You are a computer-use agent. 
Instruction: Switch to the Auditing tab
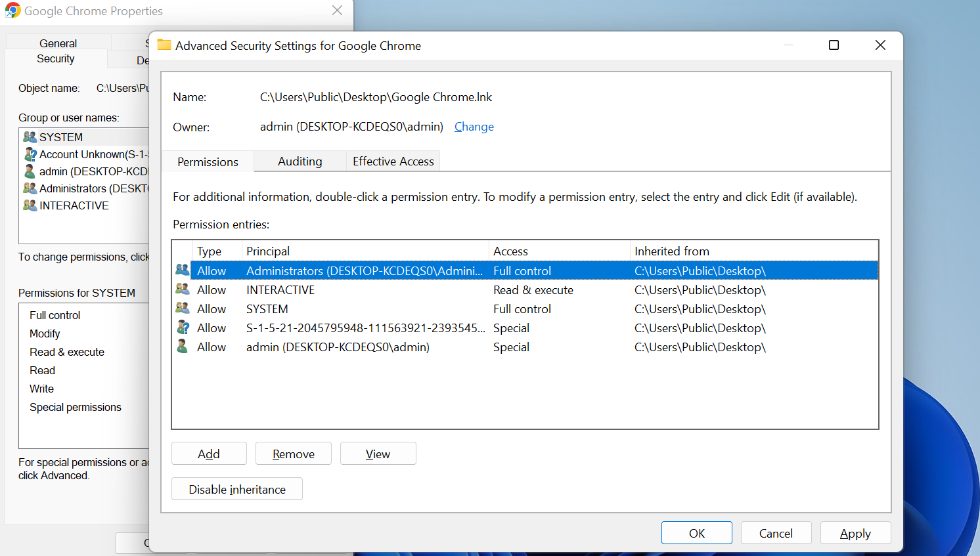(300, 161)
